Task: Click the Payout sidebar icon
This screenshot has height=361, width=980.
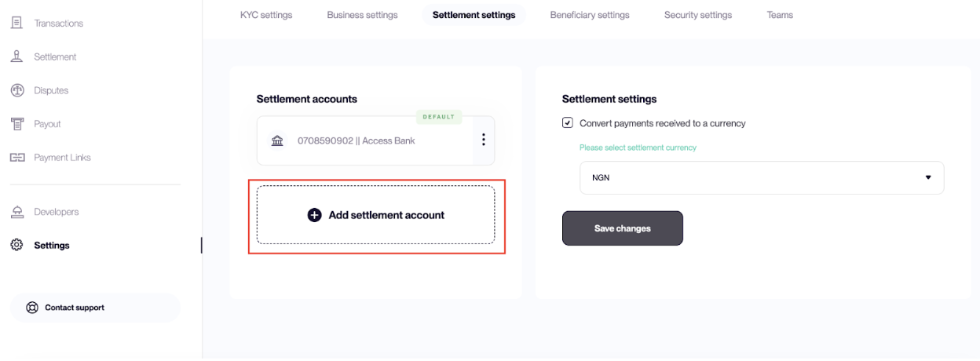Action: pyautogui.click(x=16, y=124)
